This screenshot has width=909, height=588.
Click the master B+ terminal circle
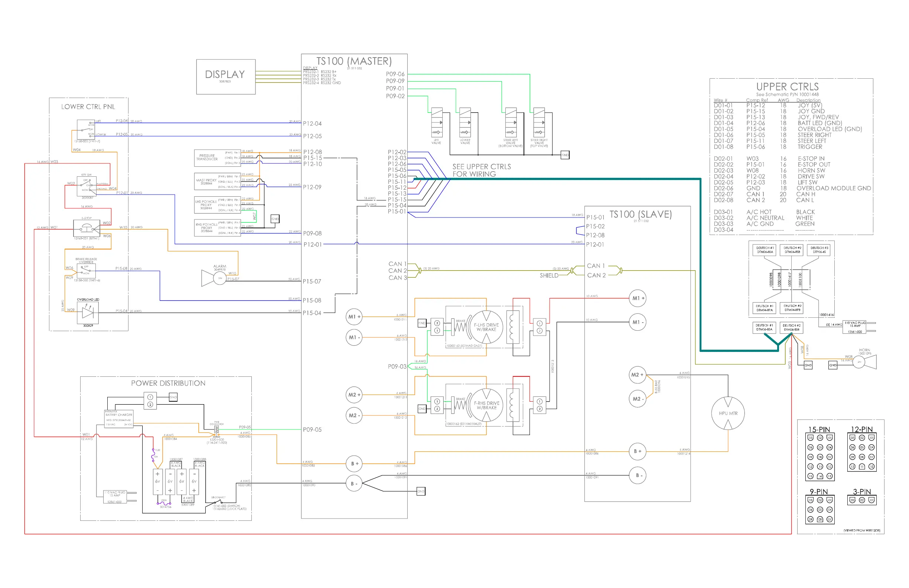(354, 464)
